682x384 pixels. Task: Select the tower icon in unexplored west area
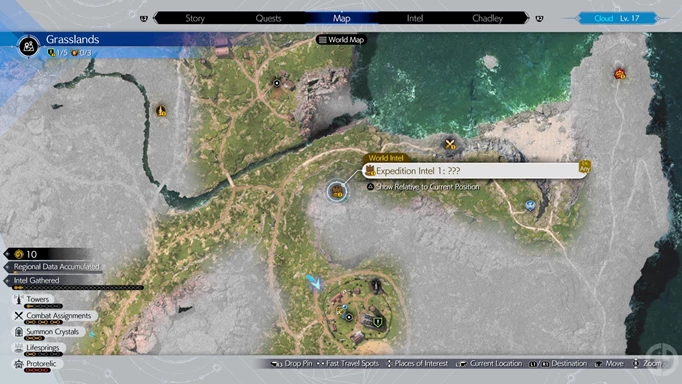161,111
